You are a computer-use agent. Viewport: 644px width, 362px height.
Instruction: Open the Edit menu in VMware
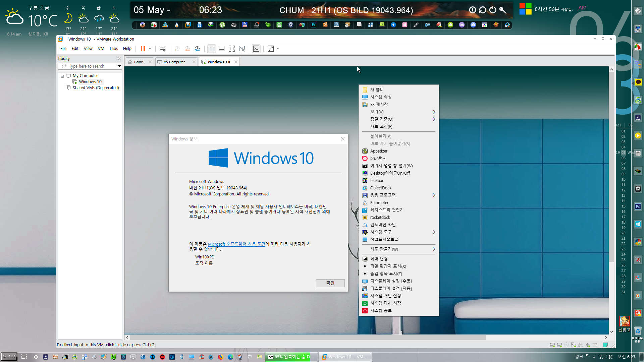[75, 48]
